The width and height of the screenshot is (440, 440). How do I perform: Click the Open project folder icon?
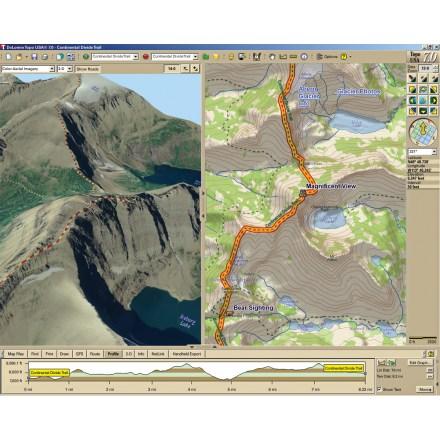point(19,57)
